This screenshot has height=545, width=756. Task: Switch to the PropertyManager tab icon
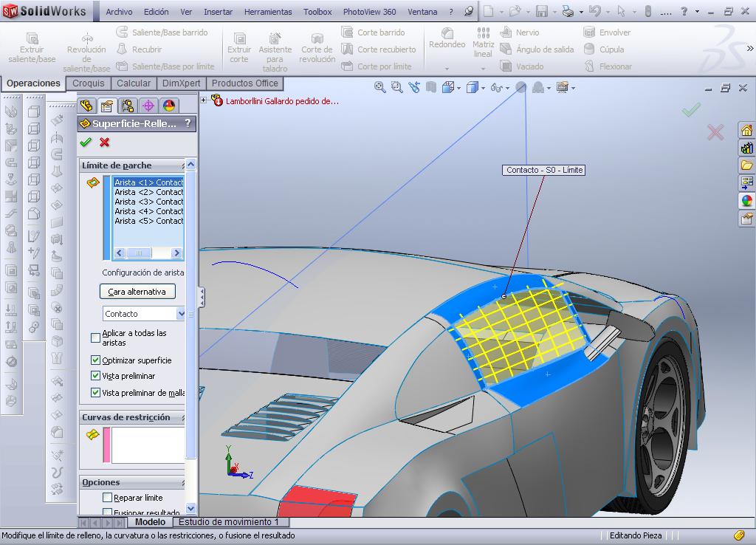tap(106, 106)
